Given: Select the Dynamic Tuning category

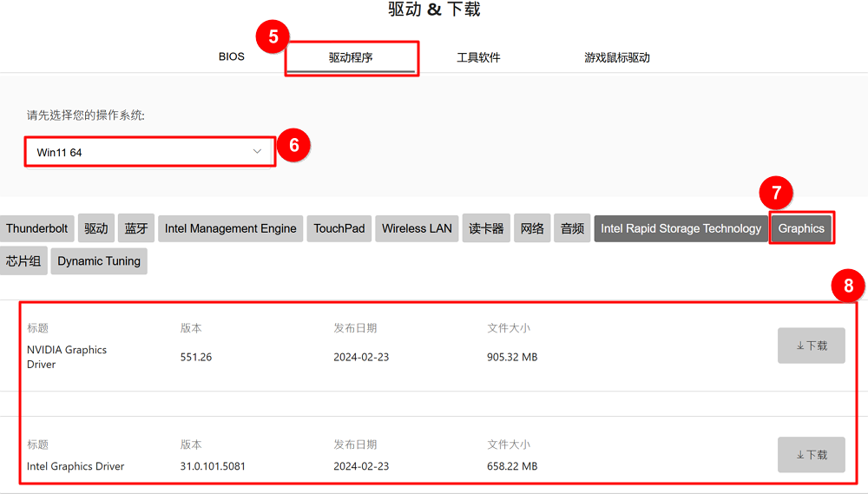Looking at the screenshot, I should pos(99,261).
